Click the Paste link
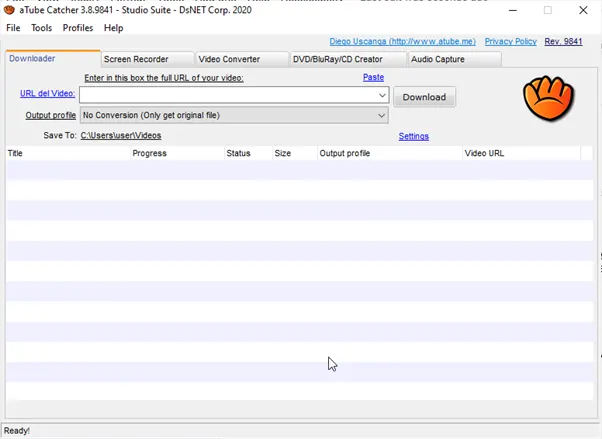 click(373, 77)
